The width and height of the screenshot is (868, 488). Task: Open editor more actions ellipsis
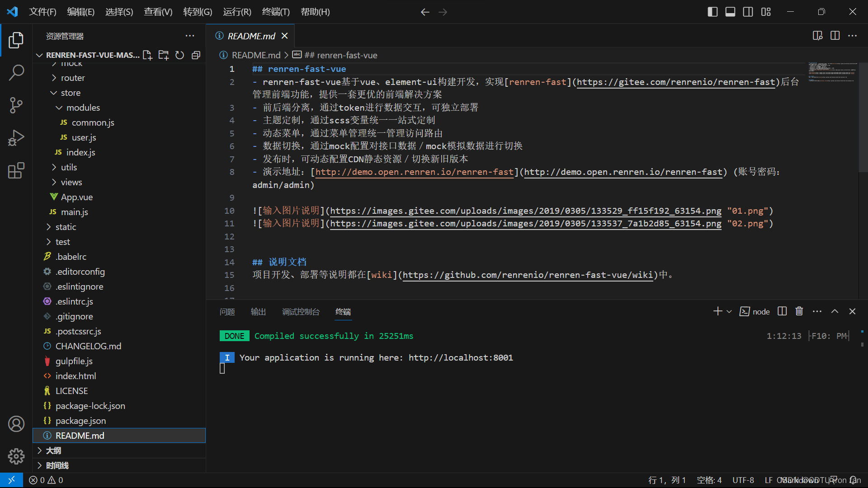(852, 36)
